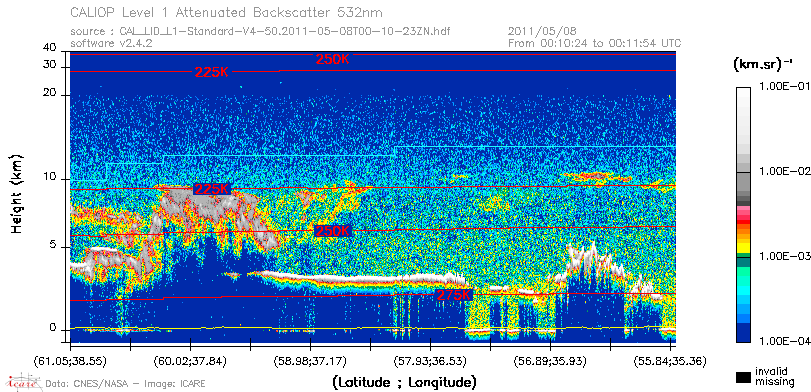
Task: Click the dark blue bottom of the colorbar
Action: coord(743,334)
